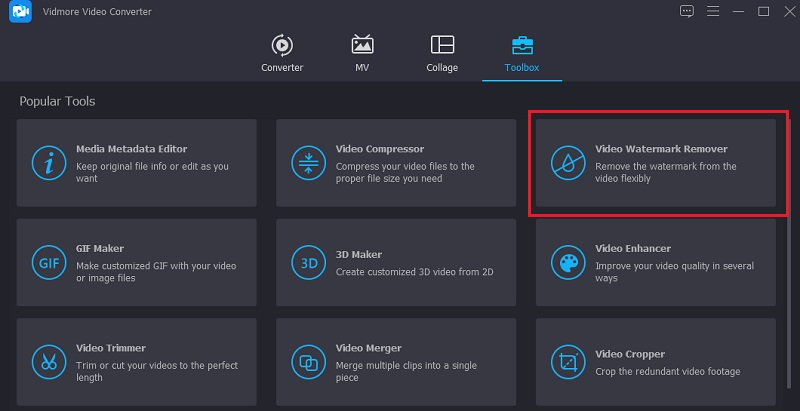Click the Video Merger icon
The image size is (800, 411).
click(306, 362)
